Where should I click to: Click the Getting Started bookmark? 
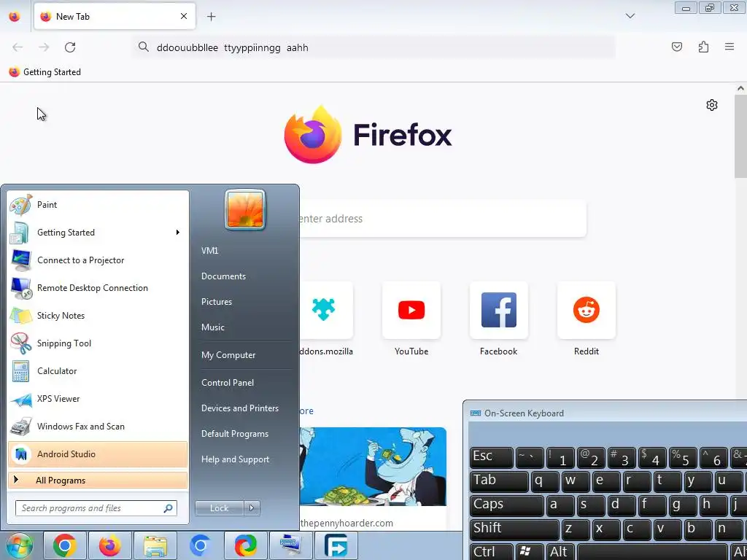click(x=44, y=72)
